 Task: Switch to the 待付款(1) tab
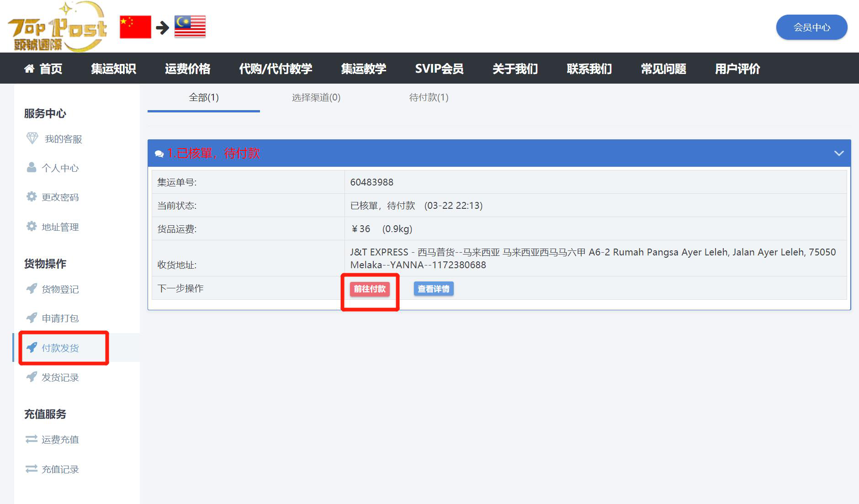(429, 97)
